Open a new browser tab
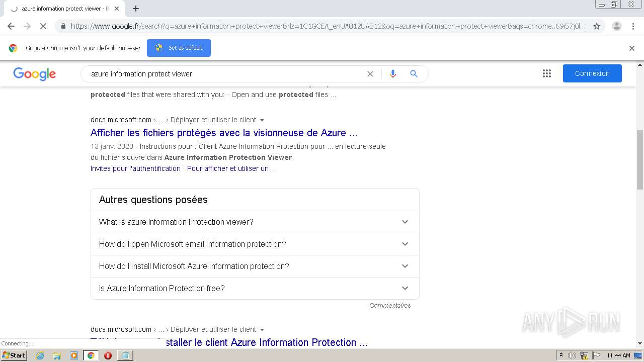The image size is (644, 362). [x=136, y=9]
